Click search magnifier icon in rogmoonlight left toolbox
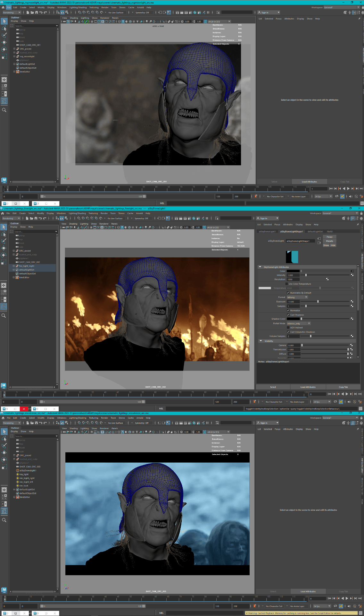 4,110
